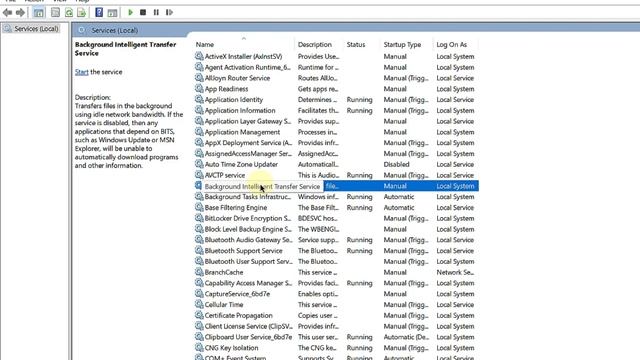Click Running status of CNG Key Isolation
This screenshot has height=360, width=640.
359,348
